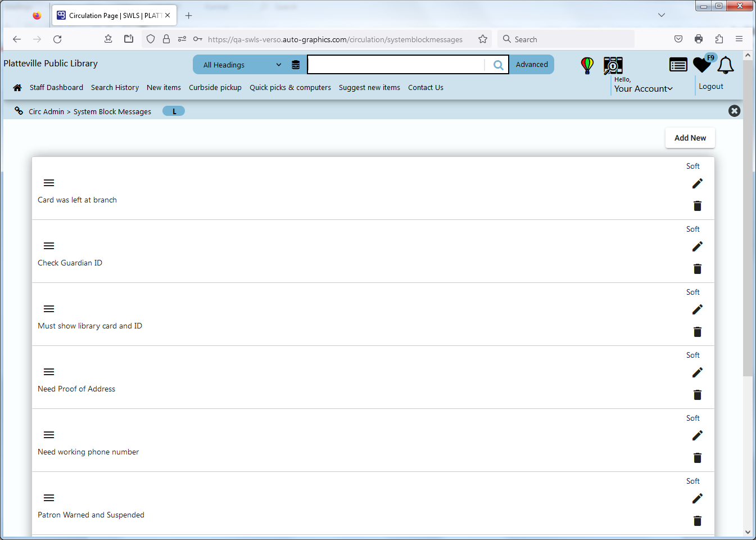Viewport: 756px width, 540px height.
Task: Click 'System Block Messages' breadcrumb text
Action: (x=112, y=111)
